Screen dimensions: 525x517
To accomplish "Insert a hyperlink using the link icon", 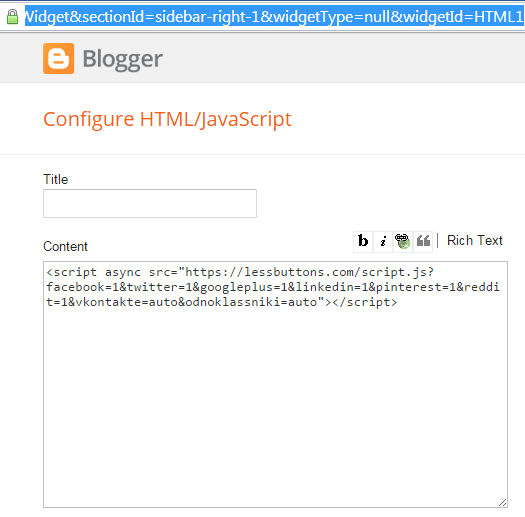I will click(403, 241).
